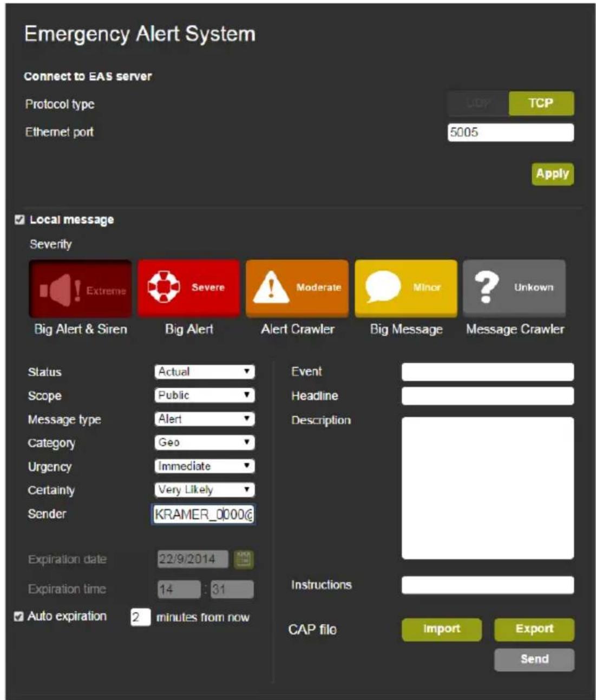The width and height of the screenshot is (596, 700).
Task: Choose the Unknown question mark severity
Action: point(514,288)
